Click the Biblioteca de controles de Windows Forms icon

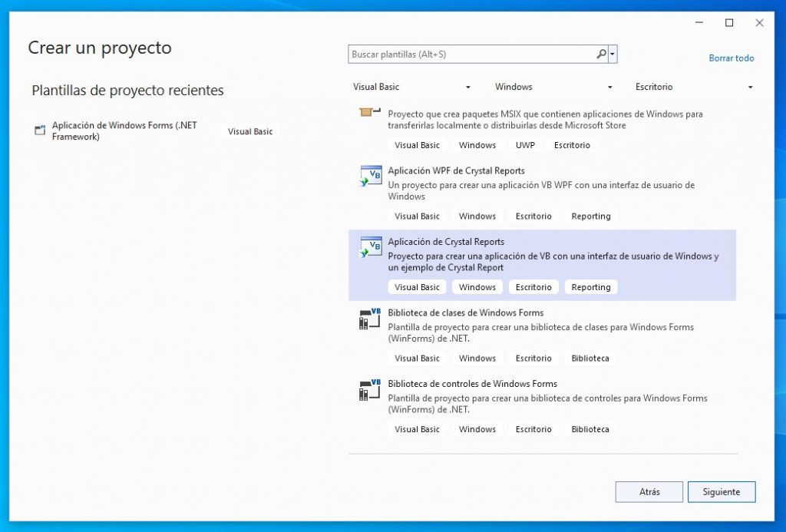370,389
